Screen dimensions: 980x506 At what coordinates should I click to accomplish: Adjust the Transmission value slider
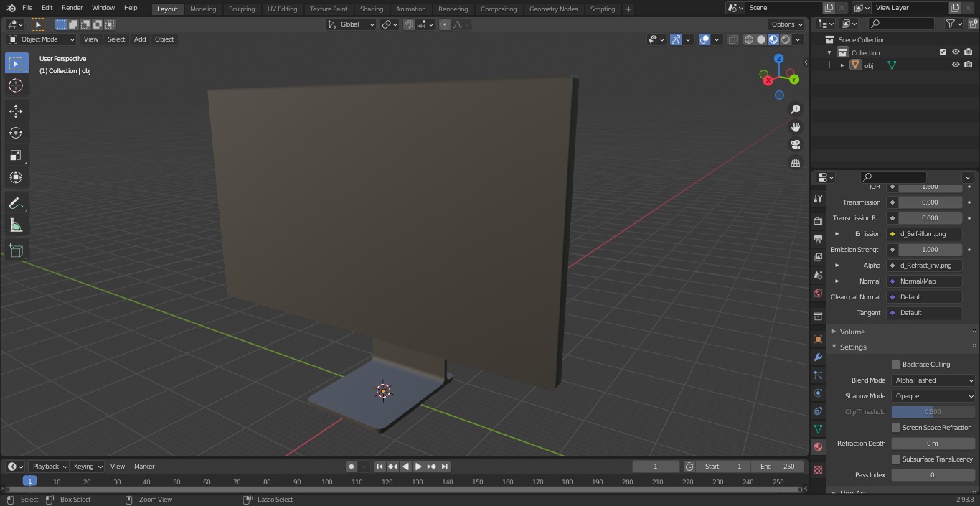[x=930, y=202]
